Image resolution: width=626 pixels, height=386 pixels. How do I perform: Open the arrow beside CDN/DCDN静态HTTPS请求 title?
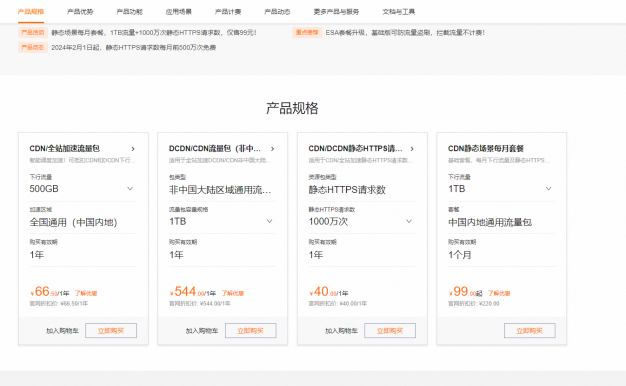click(x=412, y=148)
